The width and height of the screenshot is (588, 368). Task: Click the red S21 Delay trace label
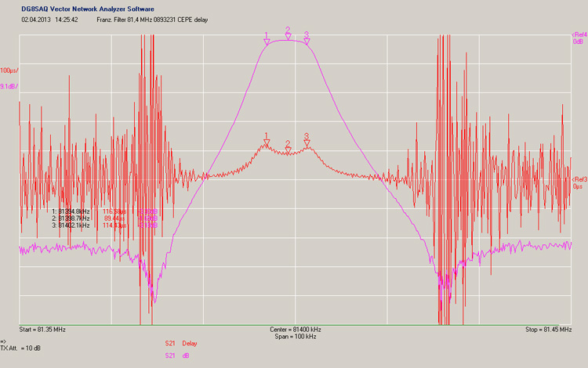click(x=181, y=344)
